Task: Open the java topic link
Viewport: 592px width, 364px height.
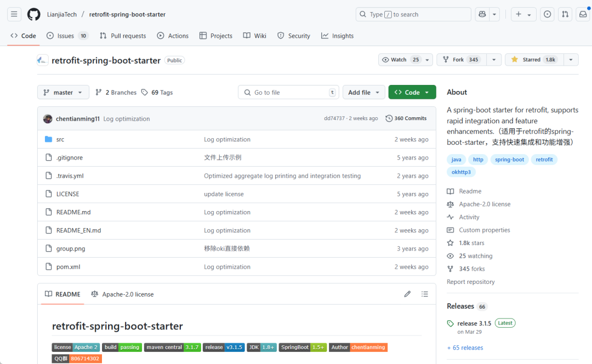Action: click(456, 159)
